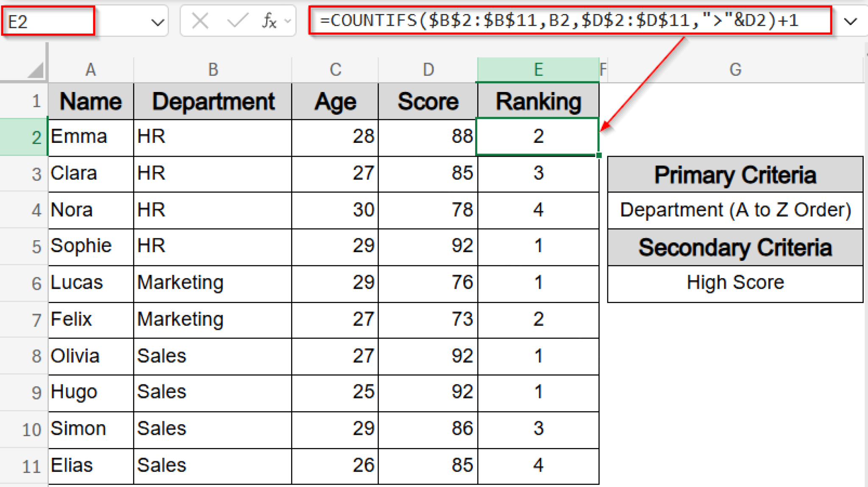Click column header D to select Score column

pyautogui.click(x=428, y=69)
